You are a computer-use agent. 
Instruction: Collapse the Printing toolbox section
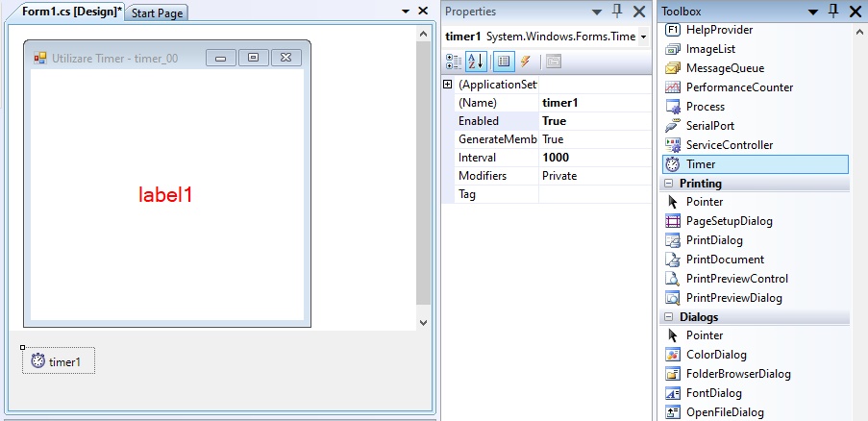coord(668,184)
